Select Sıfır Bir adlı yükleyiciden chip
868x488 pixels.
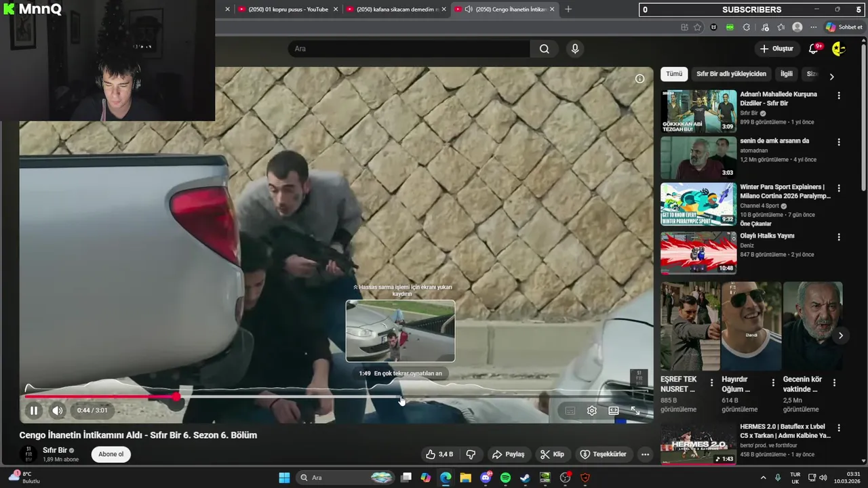[x=731, y=74]
